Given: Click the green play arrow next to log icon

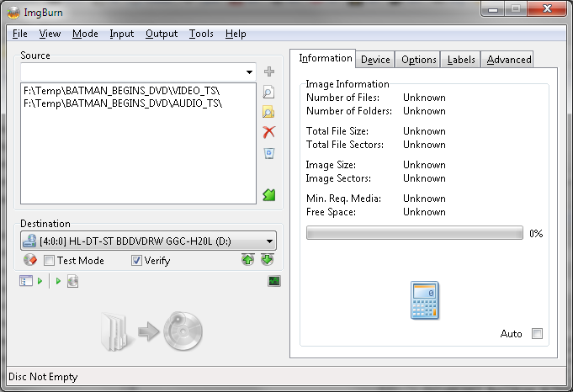Looking at the screenshot, I should [40, 281].
